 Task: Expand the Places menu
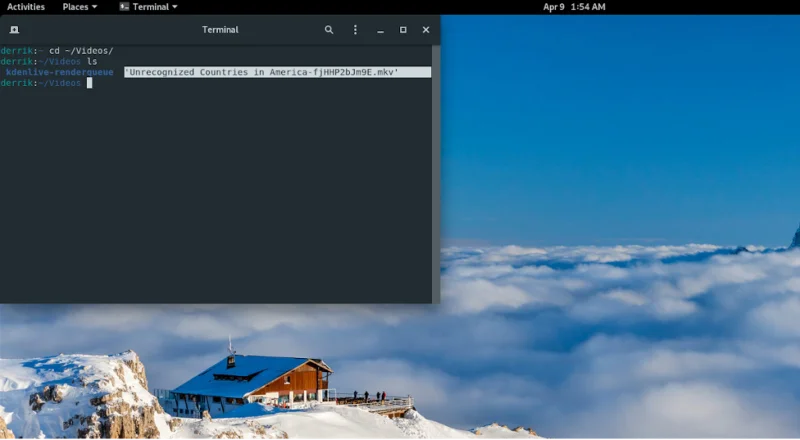80,7
